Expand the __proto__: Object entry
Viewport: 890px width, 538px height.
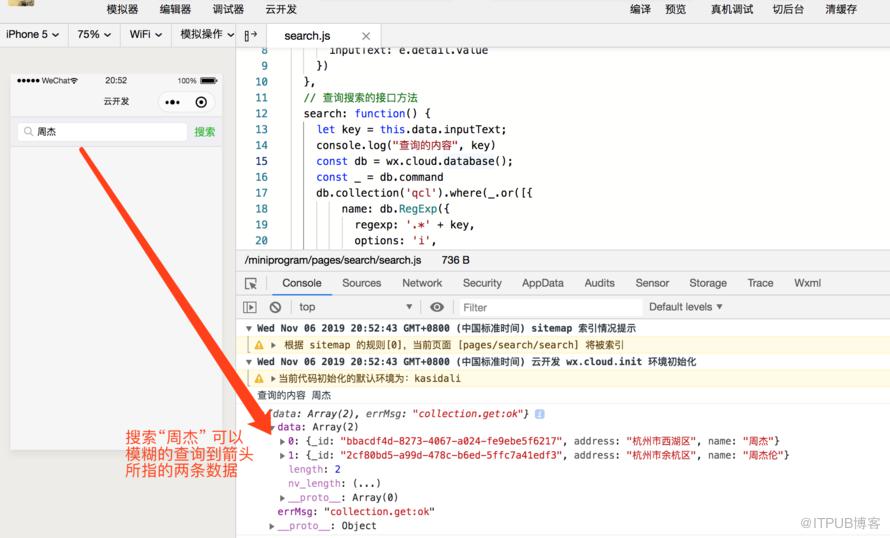[272, 526]
